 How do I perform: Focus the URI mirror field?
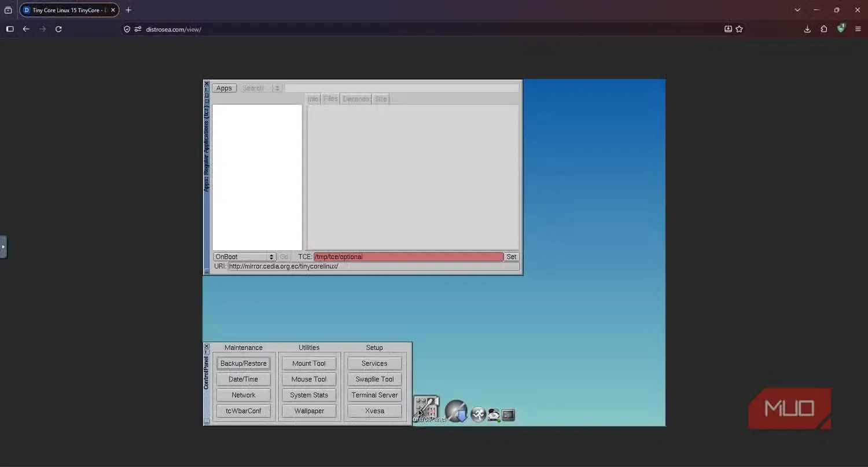373,266
